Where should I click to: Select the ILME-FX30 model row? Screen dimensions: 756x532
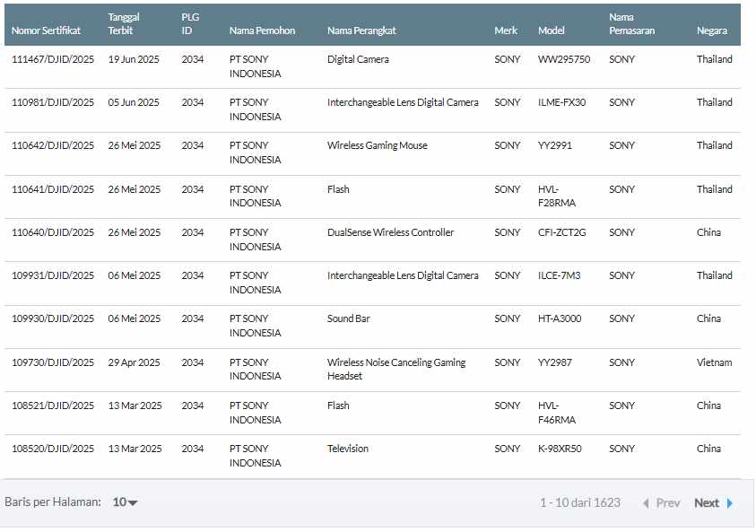(561, 102)
